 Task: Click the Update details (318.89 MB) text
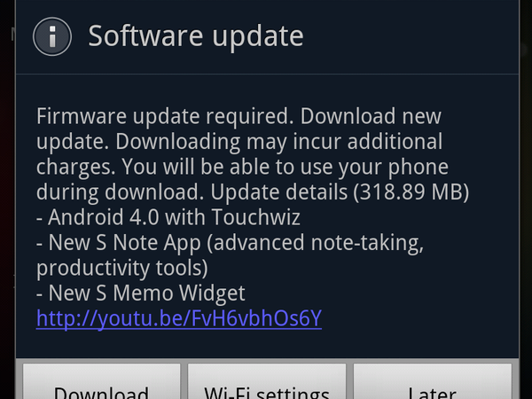tap(340, 192)
